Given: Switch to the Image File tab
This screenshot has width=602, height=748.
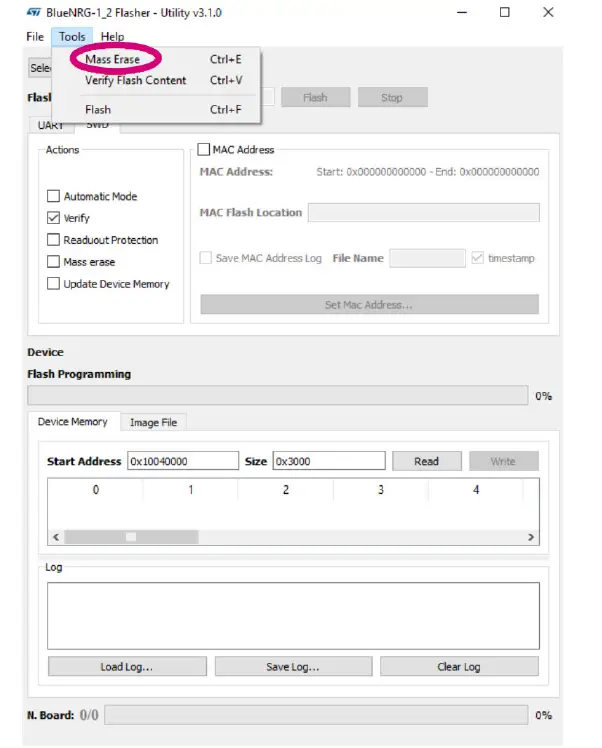Looking at the screenshot, I should 153,422.
